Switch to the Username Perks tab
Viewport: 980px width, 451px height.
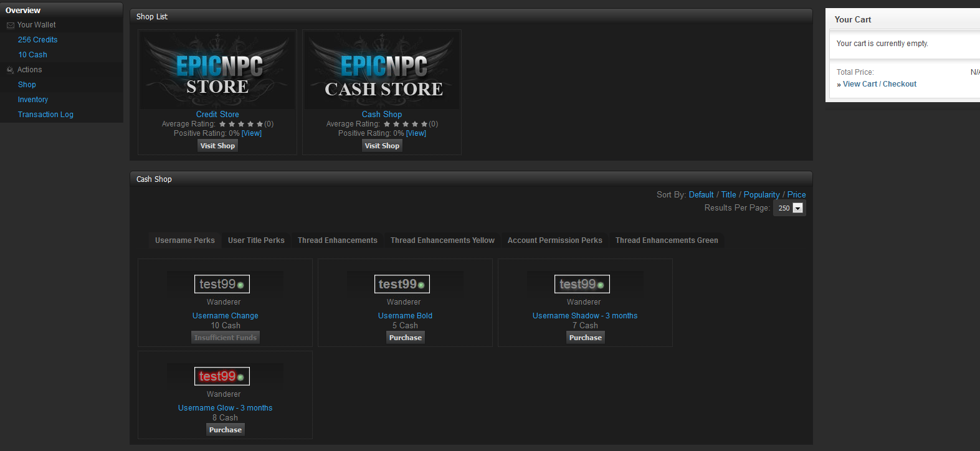point(185,240)
